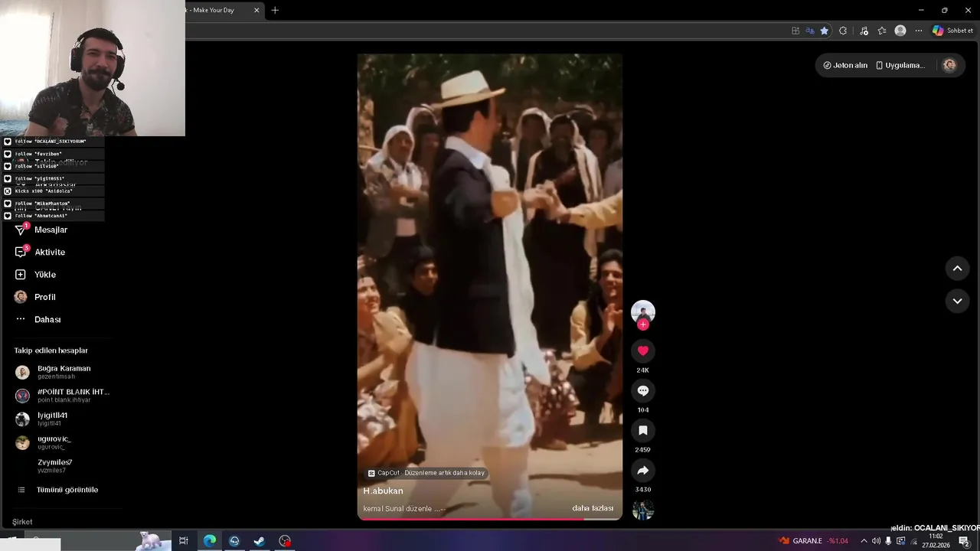This screenshot has height=551, width=980.
Task: Click the polar bear search highlight on the taskbar
Action: [153, 540]
